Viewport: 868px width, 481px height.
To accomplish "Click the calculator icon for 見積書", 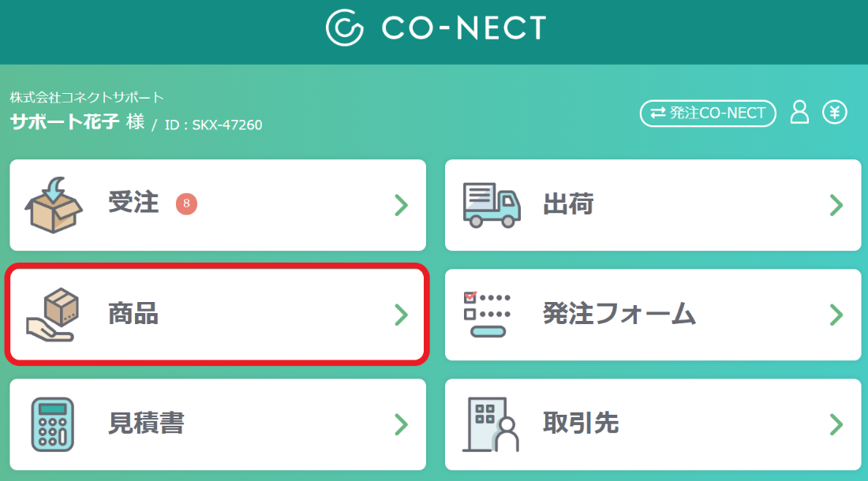I will pyautogui.click(x=53, y=424).
